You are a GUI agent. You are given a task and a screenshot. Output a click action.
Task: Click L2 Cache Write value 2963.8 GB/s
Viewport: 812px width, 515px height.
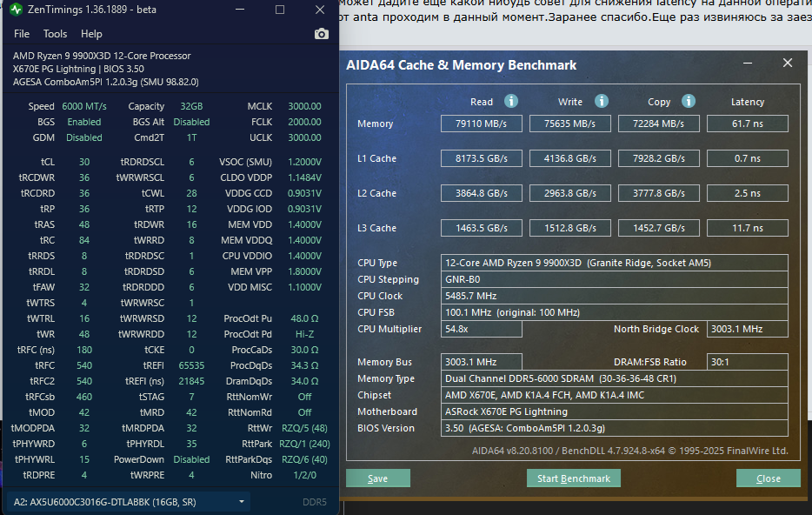point(569,193)
